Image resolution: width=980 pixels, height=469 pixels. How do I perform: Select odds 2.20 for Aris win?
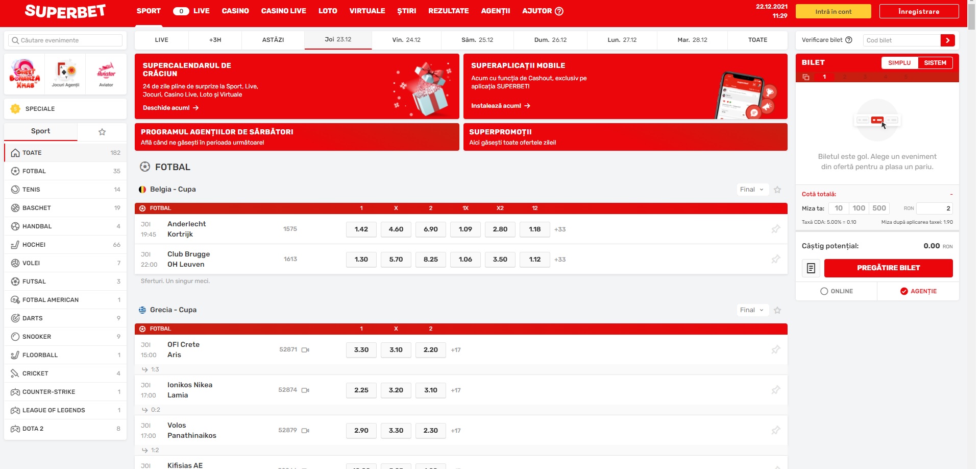coord(431,350)
